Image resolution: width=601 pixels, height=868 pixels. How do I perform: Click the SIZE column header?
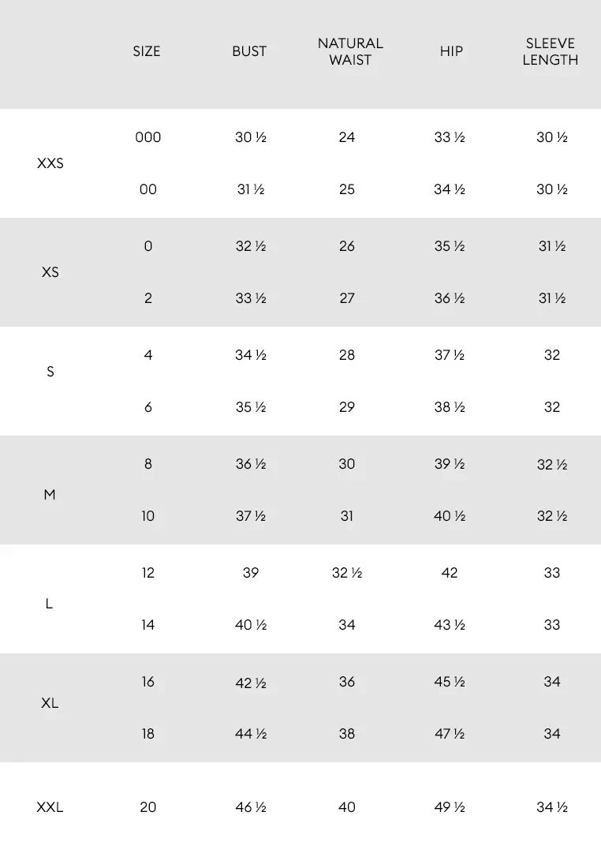point(147,51)
